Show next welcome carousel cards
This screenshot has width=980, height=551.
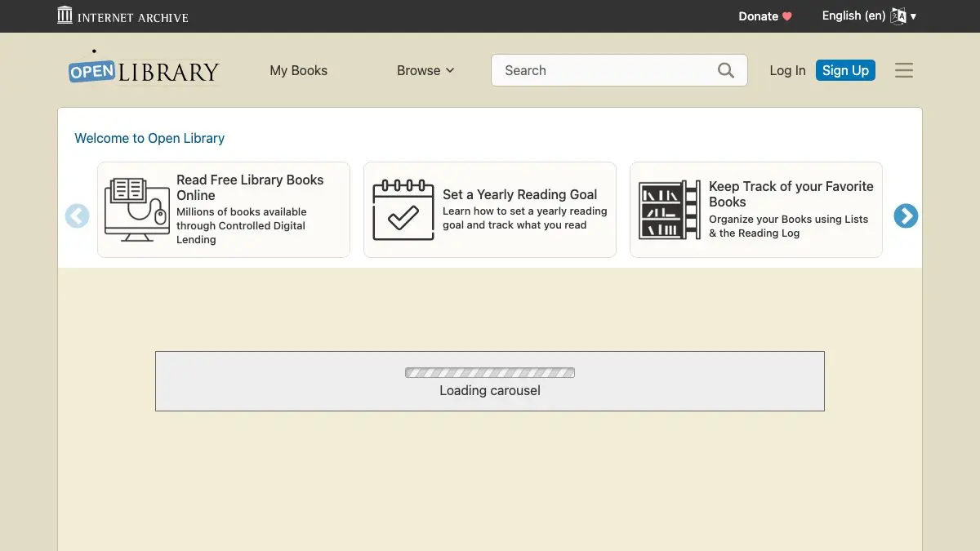[906, 216]
